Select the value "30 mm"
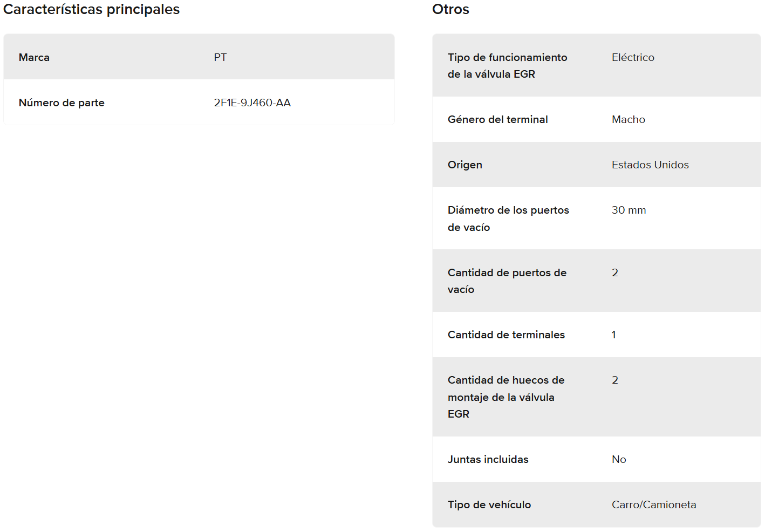The image size is (765, 532). coord(629,210)
